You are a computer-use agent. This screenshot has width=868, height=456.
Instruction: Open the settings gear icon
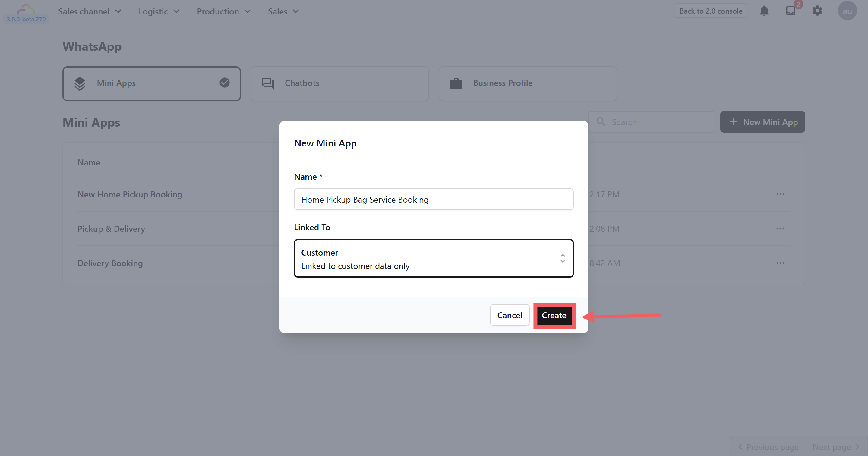coord(817,11)
